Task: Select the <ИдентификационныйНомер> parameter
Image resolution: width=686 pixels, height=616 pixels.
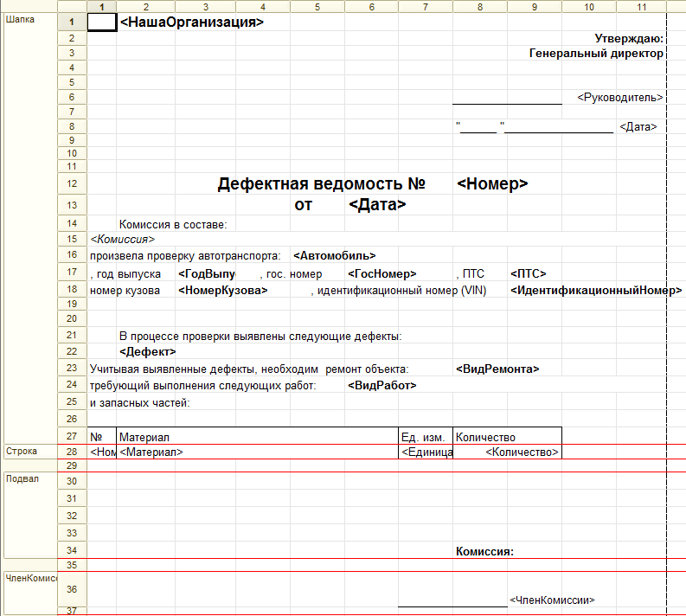Action: tap(596, 291)
